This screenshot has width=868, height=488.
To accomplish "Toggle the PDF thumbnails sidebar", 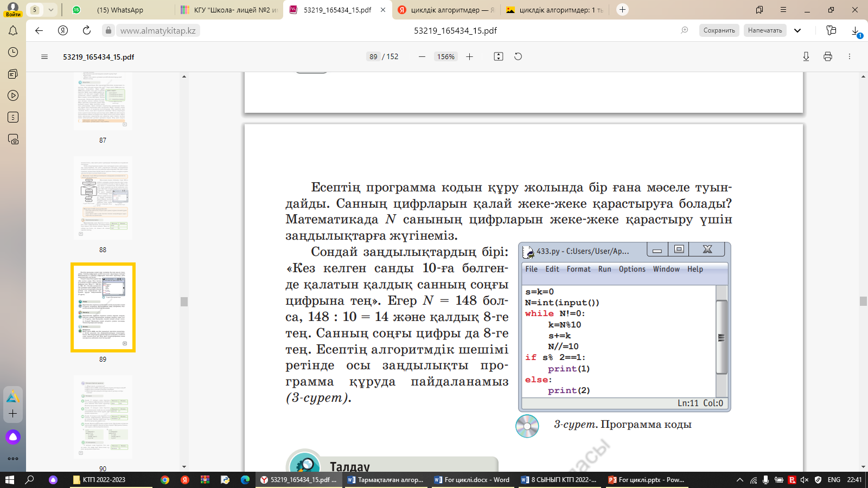I will pos(44,56).
